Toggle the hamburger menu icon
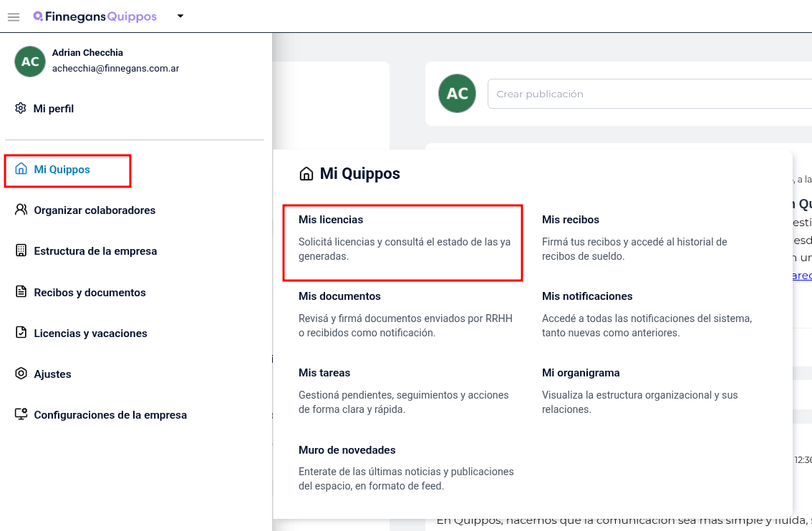812x531 pixels. (x=14, y=17)
